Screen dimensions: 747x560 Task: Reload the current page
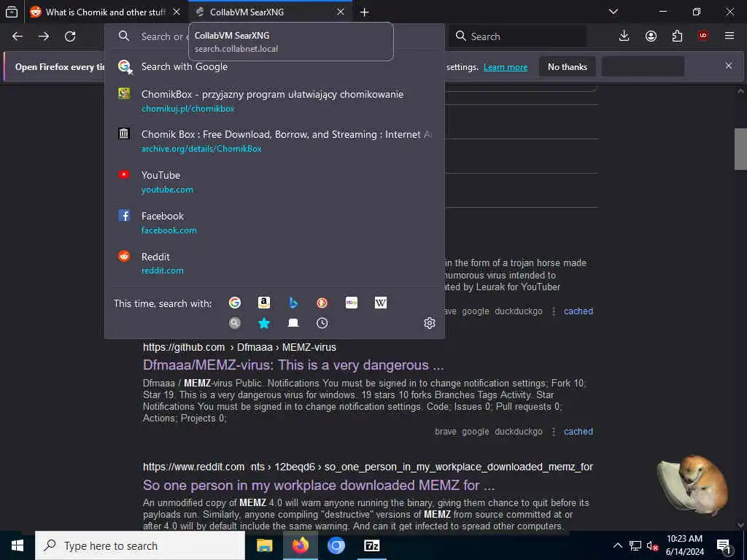[x=70, y=36]
